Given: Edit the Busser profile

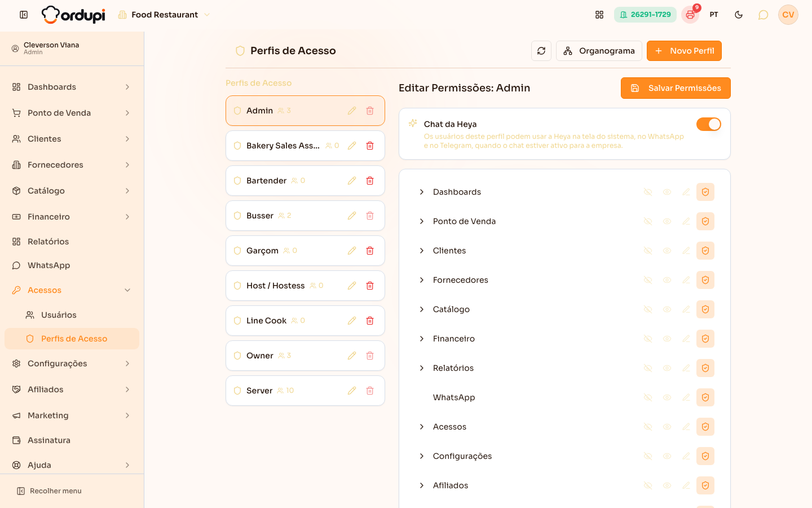Looking at the screenshot, I should (352, 216).
